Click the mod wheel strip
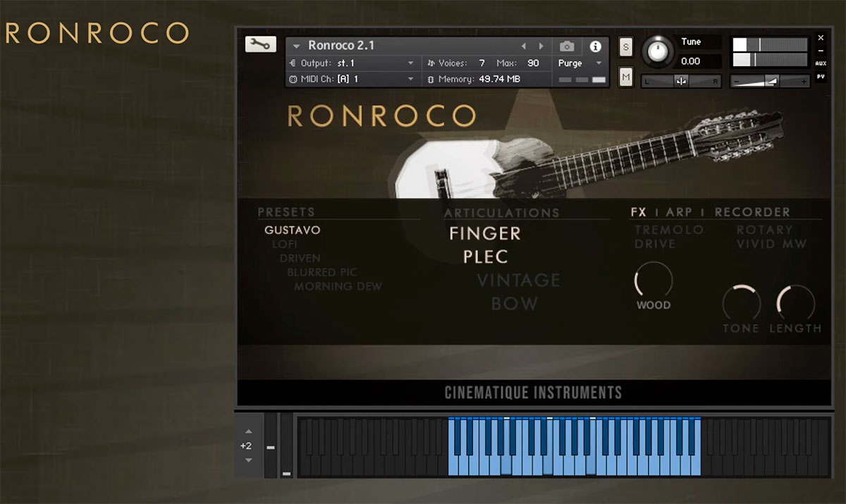This screenshot has height=504, width=846. tap(286, 445)
